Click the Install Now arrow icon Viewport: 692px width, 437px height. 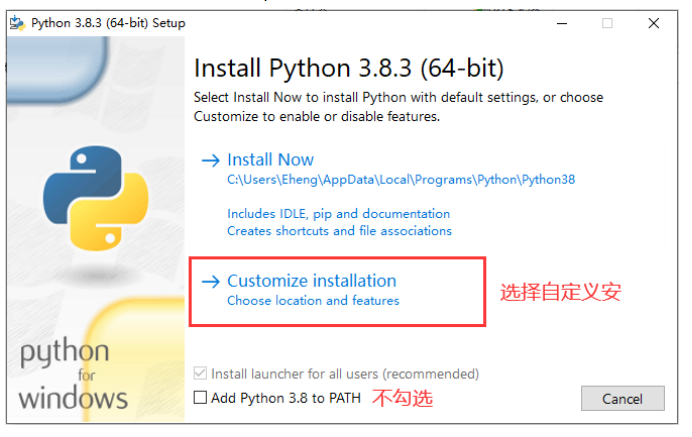tap(211, 160)
